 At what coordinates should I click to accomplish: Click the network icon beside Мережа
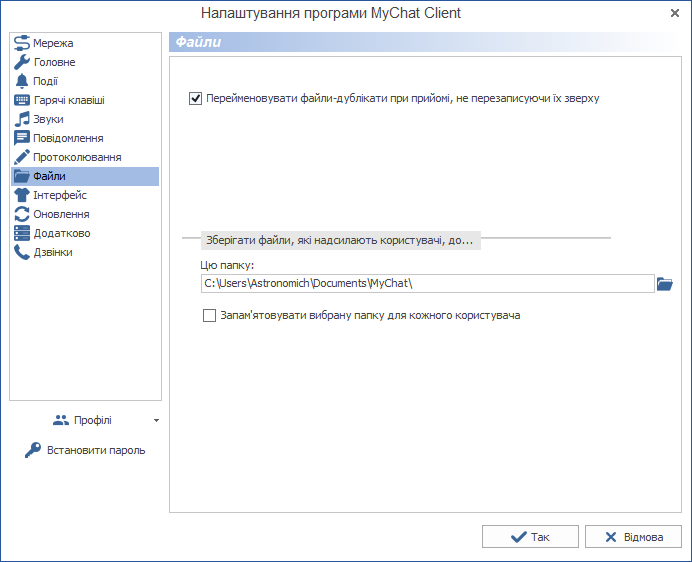point(22,43)
